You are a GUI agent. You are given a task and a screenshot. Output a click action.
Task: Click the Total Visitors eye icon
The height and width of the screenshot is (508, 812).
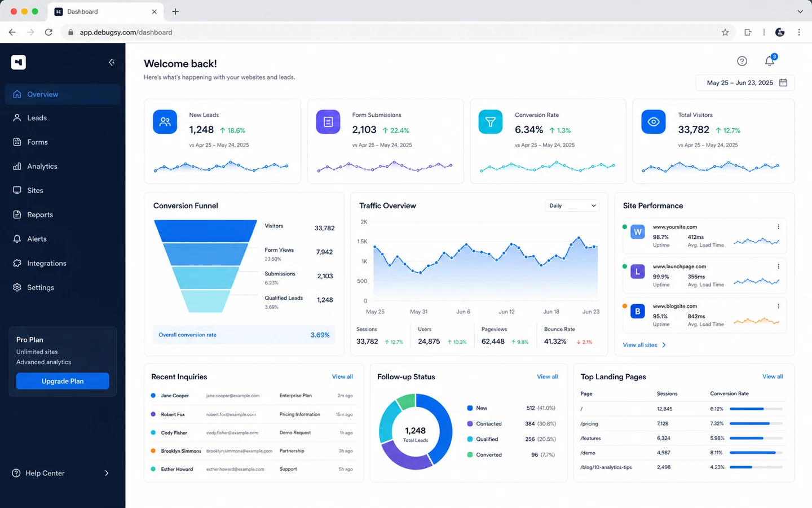[654, 122]
